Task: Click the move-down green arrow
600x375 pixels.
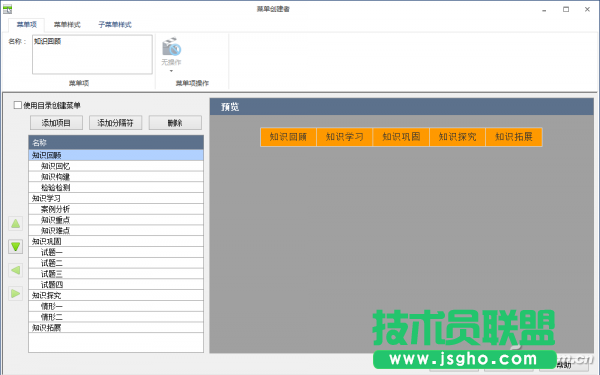Action: pos(16,247)
